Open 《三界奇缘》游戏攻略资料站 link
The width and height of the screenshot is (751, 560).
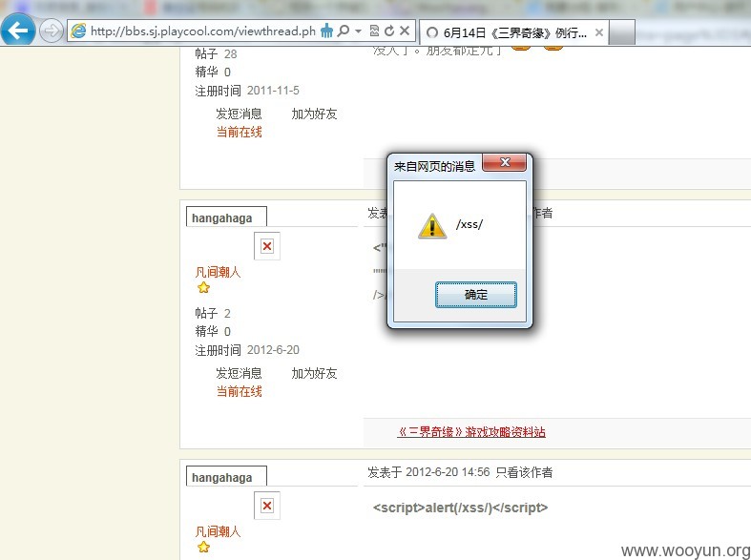pyautogui.click(x=471, y=432)
